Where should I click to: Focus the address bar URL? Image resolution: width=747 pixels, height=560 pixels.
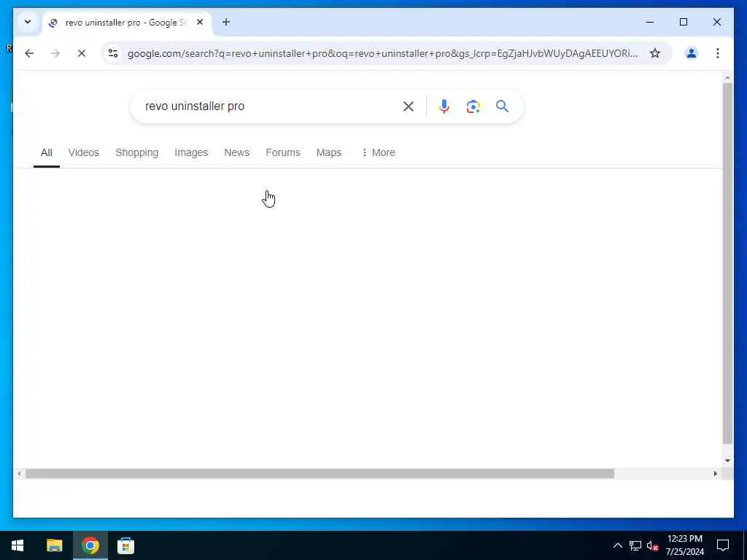(382, 53)
